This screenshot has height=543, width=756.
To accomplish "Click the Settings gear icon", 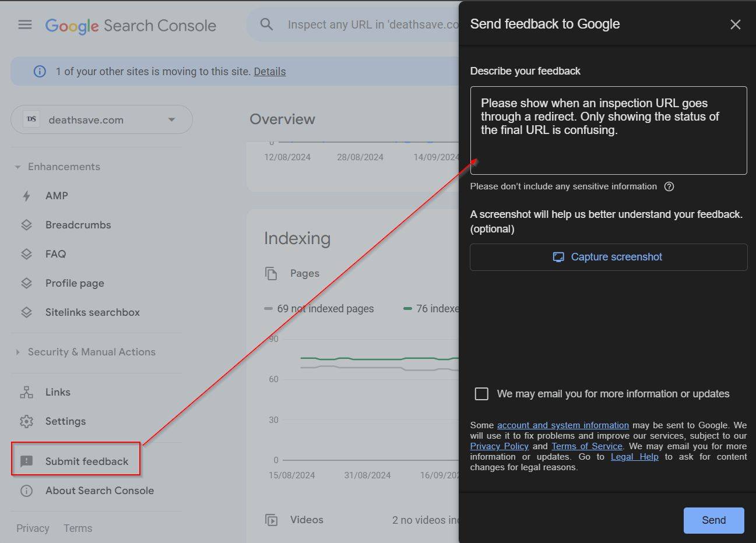I will (26, 421).
